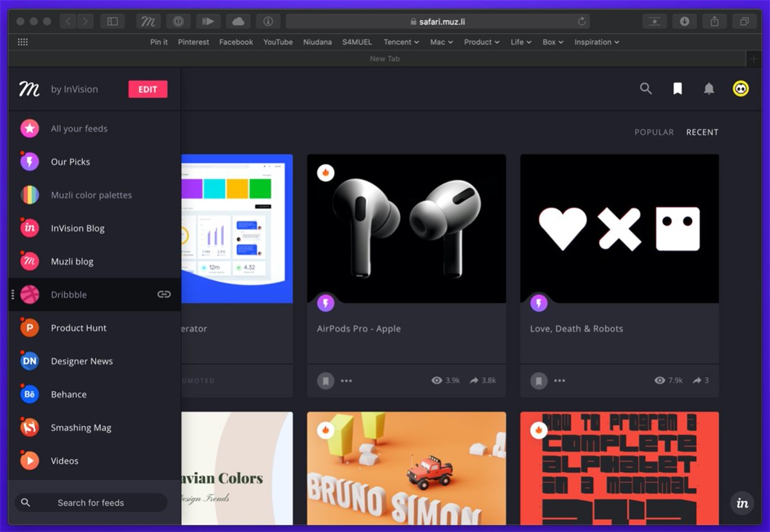Click the info circle icon in Safari toolbar
This screenshot has height=532, width=770.
point(268,21)
